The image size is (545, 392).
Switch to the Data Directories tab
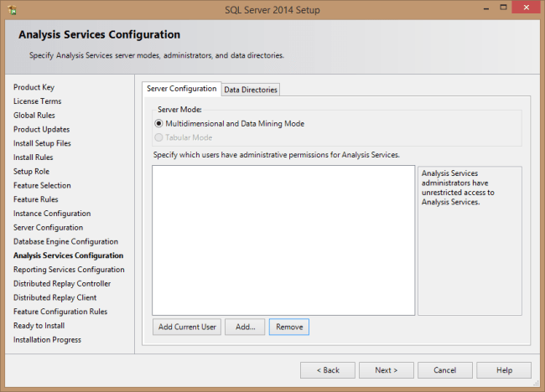click(251, 90)
